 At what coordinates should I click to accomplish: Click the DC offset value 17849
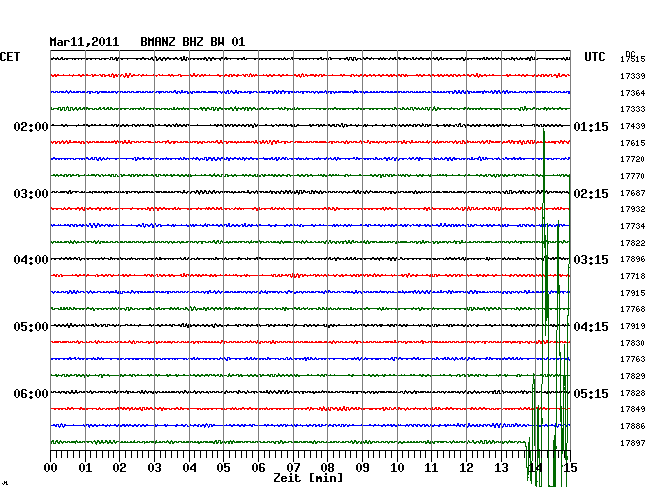pyautogui.click(x=633, y=409)
